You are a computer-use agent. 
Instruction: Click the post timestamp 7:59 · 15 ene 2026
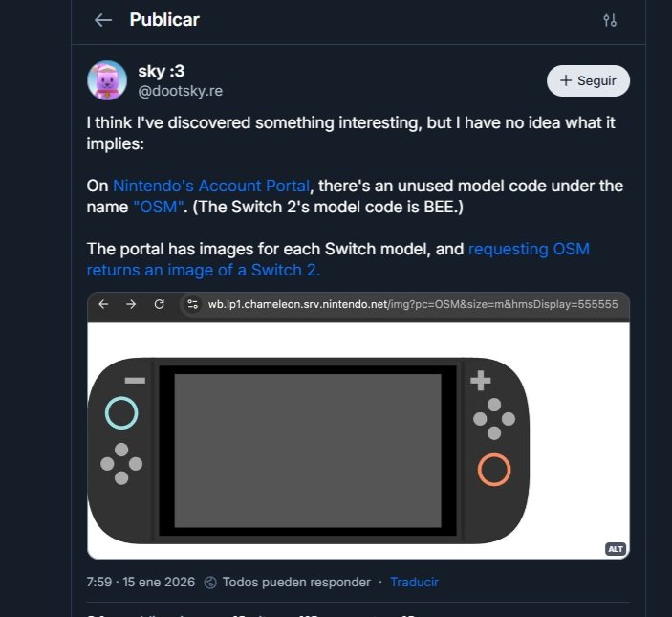pos(139,582)
